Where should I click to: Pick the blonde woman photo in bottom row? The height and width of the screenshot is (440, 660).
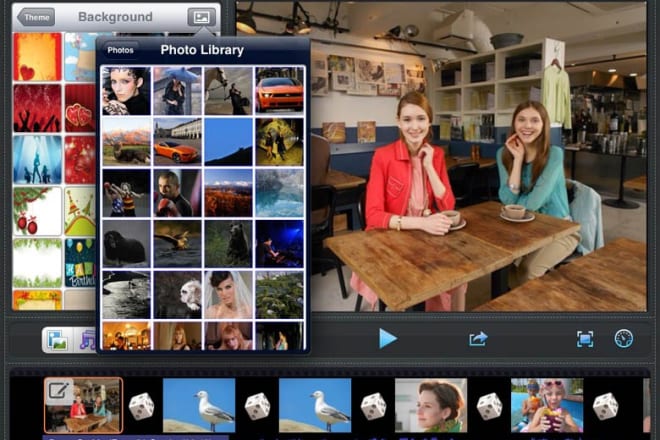(177, 336)
